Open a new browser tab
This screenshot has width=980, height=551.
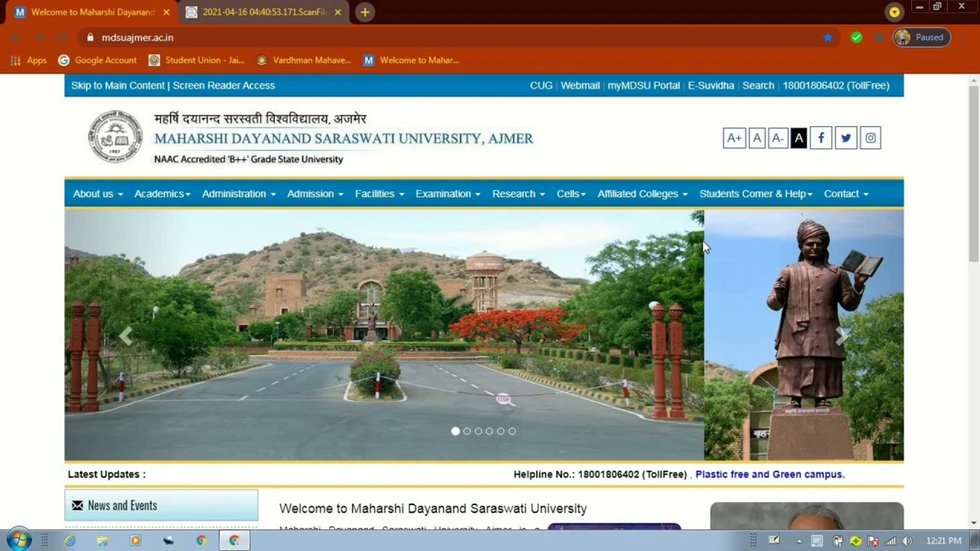coord(364,12)
